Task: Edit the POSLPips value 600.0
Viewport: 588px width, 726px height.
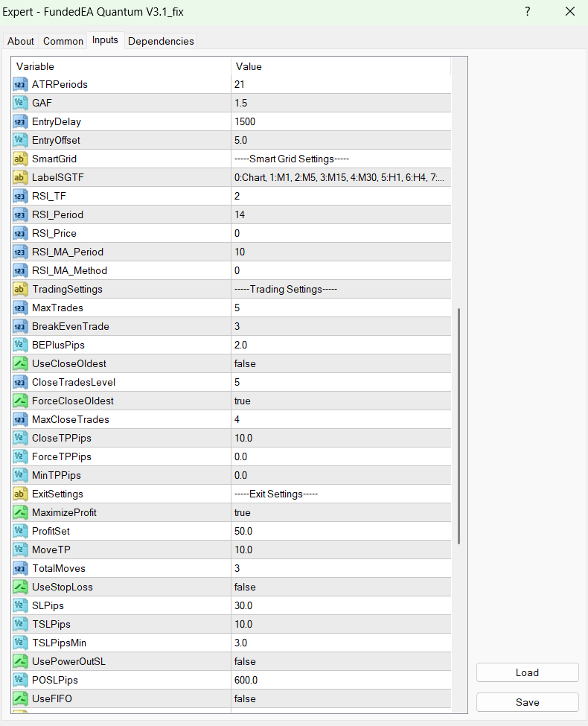Action: point(341,680)
